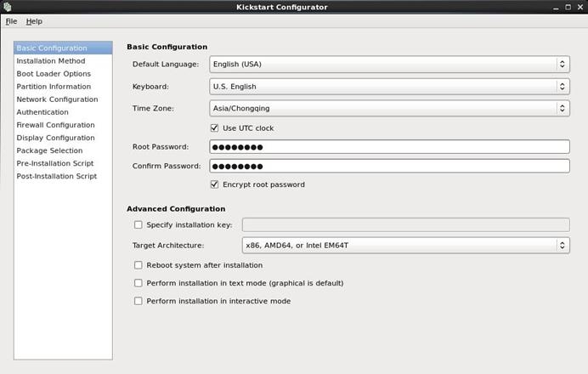The width and height of the screenshot is (588, 374).
Task: Toggle the Use UTC clock checkbox
Action: (214, 127)
